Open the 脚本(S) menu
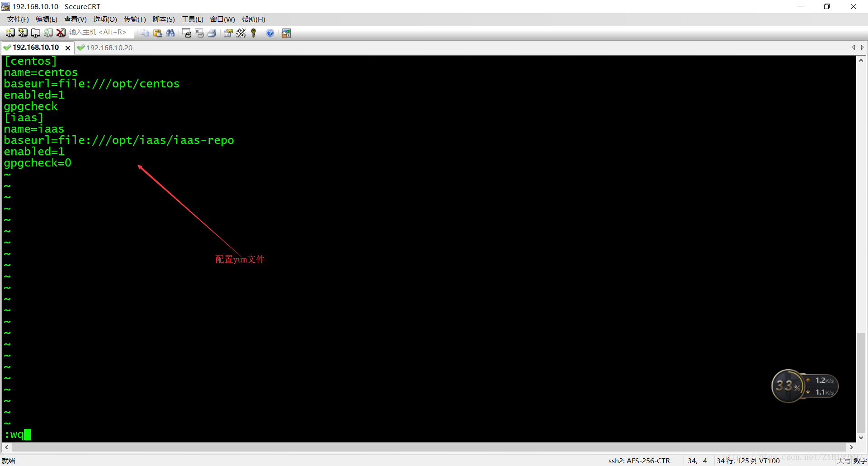 point(164,19)
